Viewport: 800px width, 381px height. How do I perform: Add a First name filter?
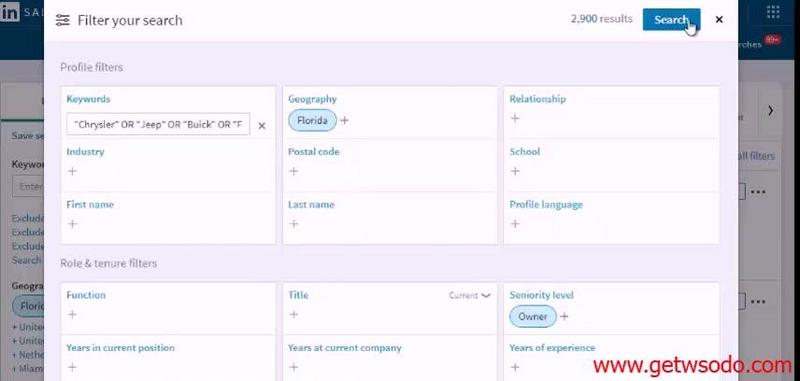(72, 223)
